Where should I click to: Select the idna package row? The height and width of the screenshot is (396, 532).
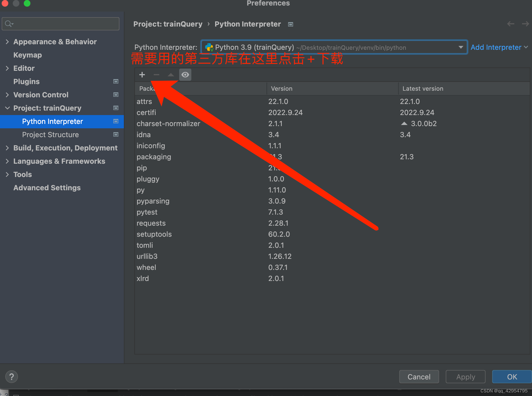click(x=332, y=135)
